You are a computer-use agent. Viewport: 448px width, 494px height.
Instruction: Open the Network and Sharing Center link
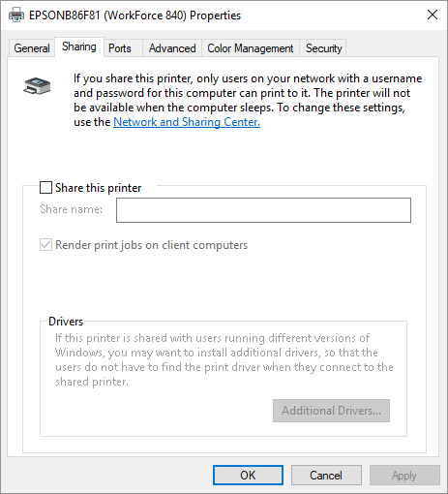pyautogui.click(x=187, y=122)
